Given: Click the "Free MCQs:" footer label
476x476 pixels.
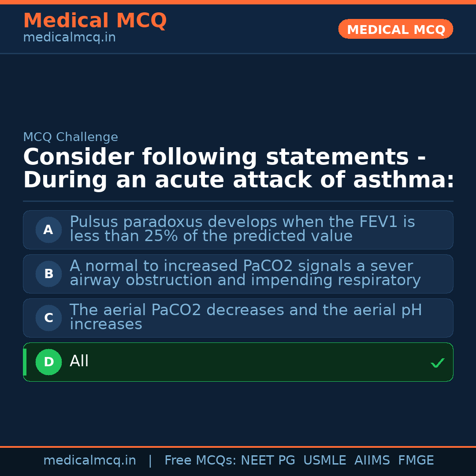Looking at the screenshot, I should pos(201,461).
